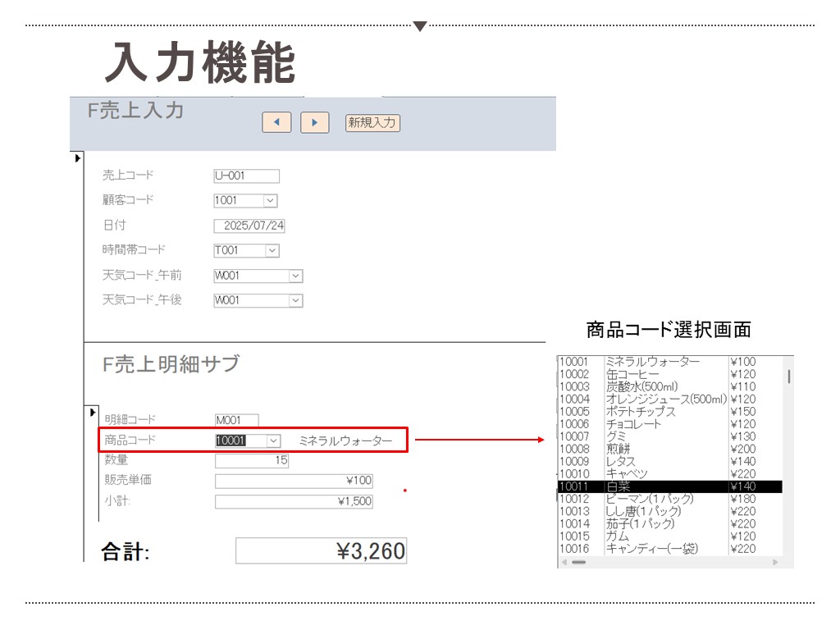Click the next record arrow button
Viewport: 840px width, 630px height.
click(x=314, y=122)
